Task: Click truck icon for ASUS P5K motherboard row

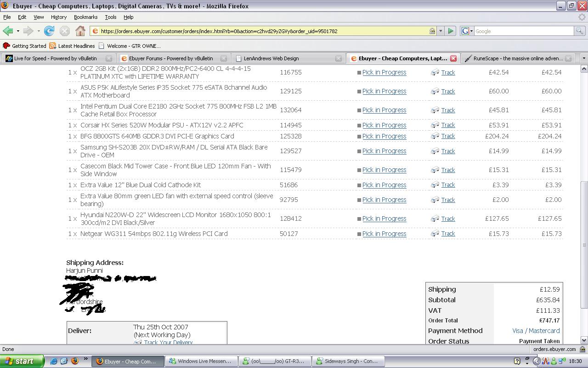Action: [x=435, y=91]
